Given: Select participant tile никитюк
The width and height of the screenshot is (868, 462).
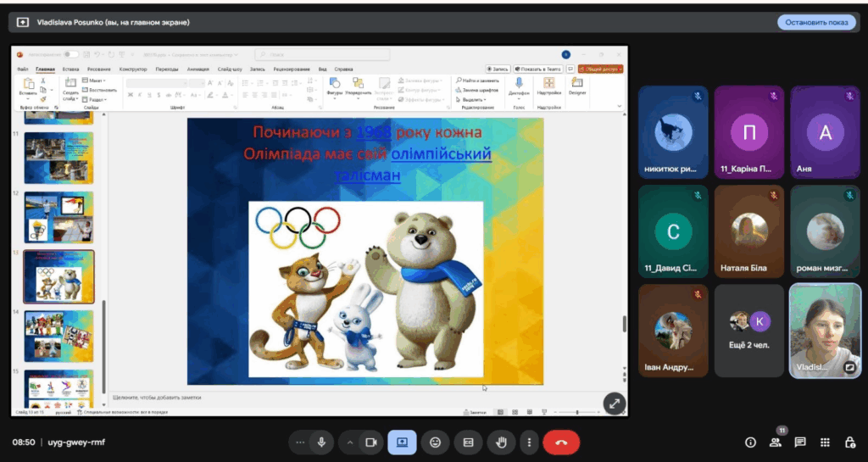Looking at the screenshot, I should pos(673,132).
